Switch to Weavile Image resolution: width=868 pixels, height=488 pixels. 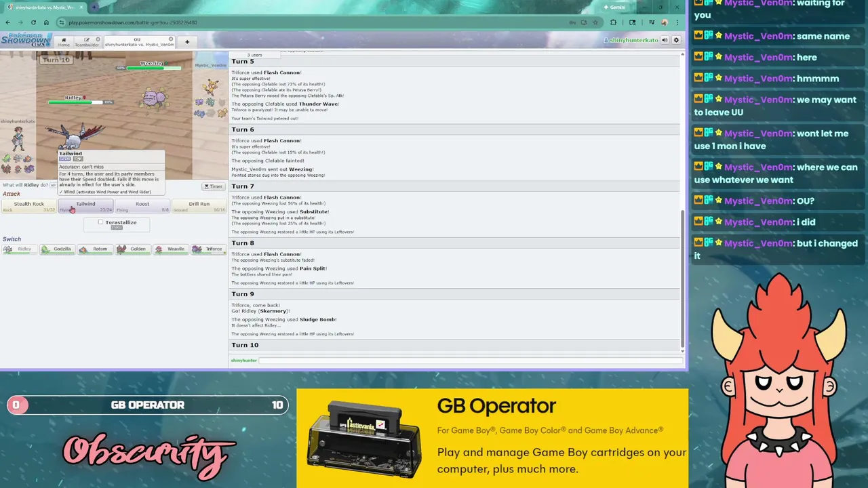[x=170, y=249]
